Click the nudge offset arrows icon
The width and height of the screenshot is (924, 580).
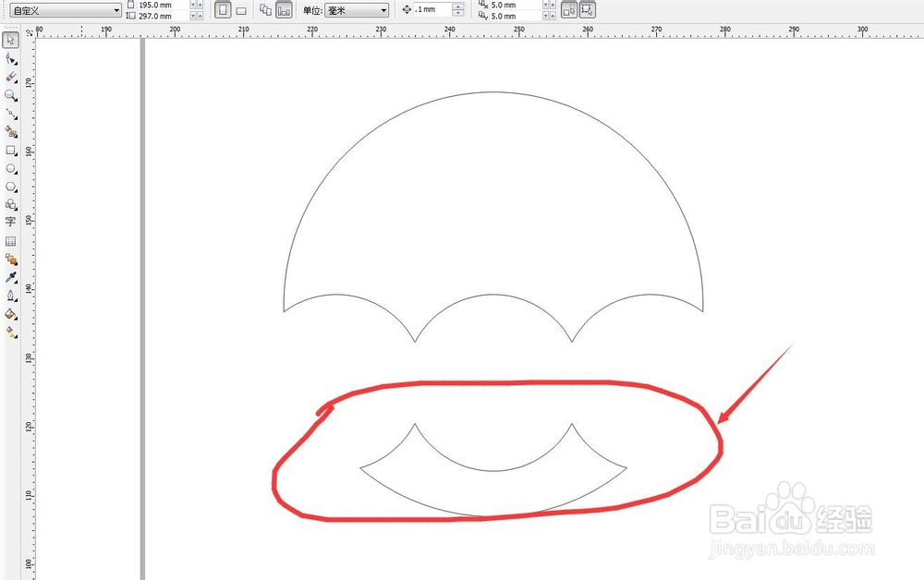pyautogui.click(x=407, y=9)
